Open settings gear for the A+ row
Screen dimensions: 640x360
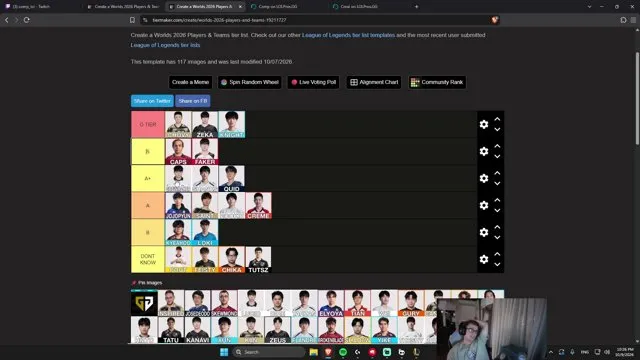(484, 178)
